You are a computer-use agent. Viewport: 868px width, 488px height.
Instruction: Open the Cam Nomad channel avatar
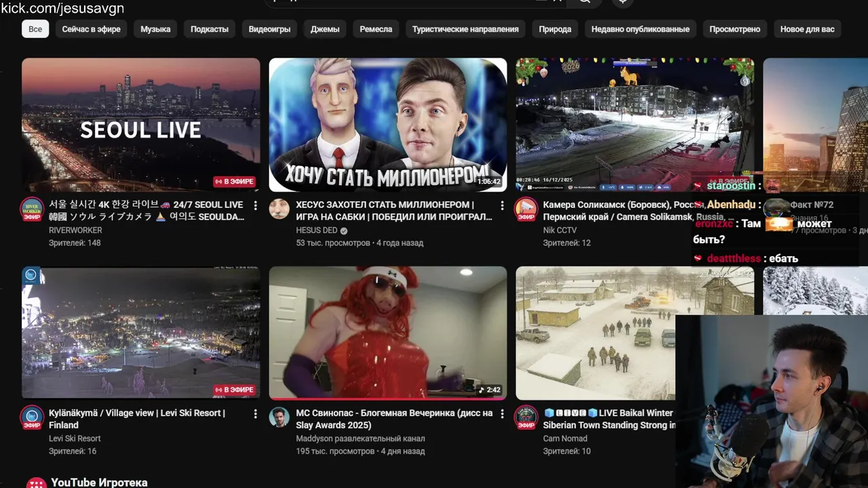point(526,418)
